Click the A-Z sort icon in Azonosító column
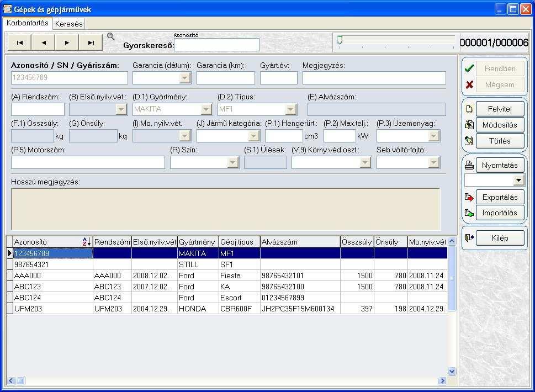This screenshot has height=392, width=535. pyautogui.click(x=87, y=242)
